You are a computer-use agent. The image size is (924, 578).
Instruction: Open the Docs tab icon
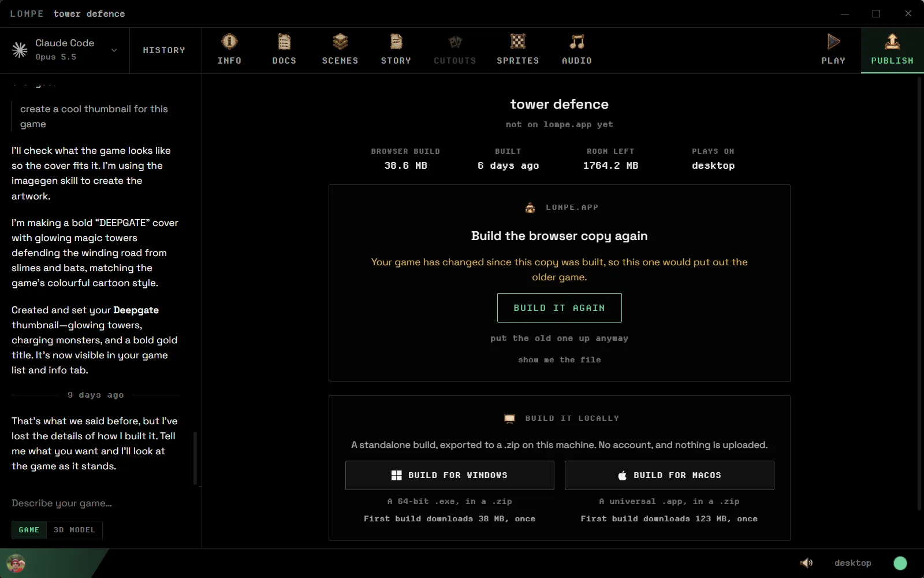click(x=284, y=42)
